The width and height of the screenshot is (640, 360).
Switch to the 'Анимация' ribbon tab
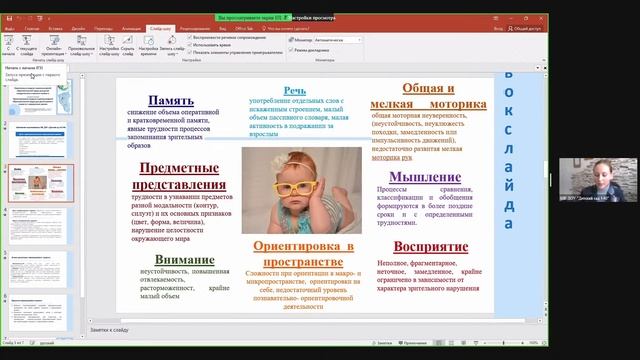(131, 29)
